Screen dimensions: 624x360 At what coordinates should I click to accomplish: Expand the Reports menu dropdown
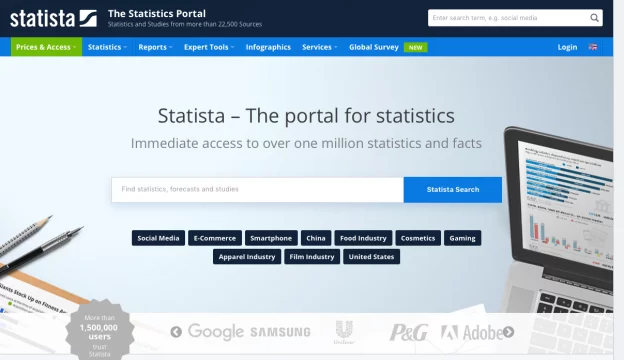pyautogui.click(x=155, y=47)
